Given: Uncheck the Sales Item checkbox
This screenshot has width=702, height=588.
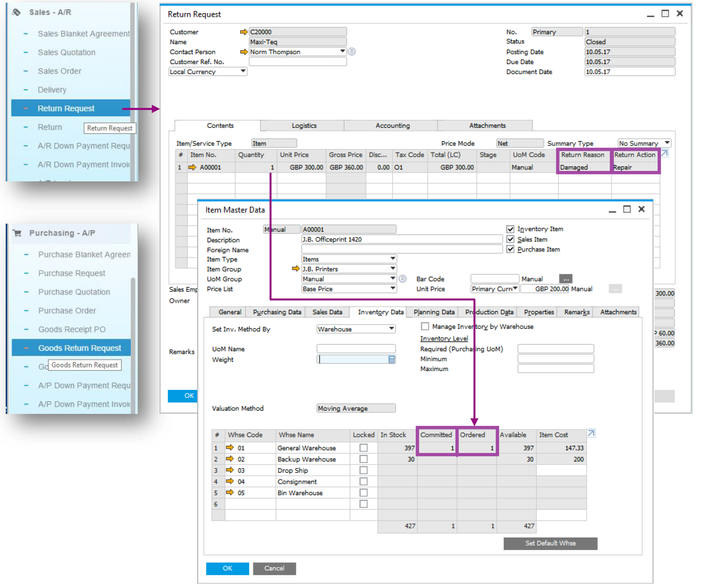Looking at the screenshot, I should point(510,239).
